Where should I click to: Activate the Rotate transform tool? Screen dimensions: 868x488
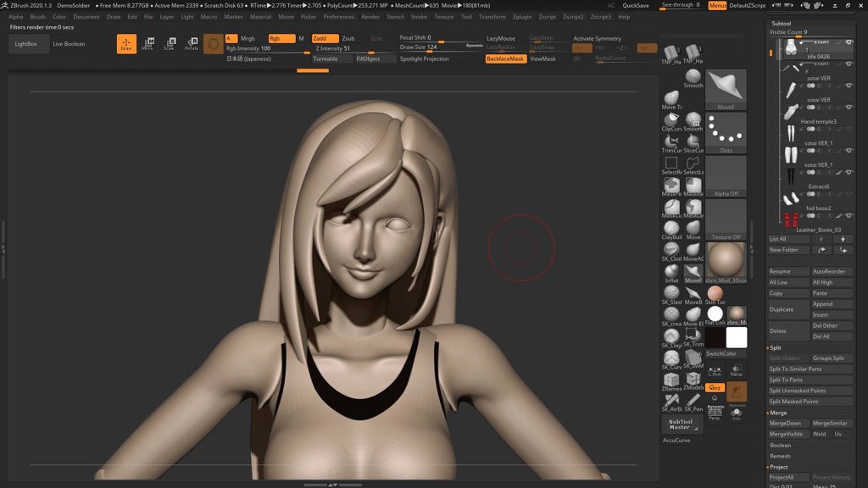(192, 44)
